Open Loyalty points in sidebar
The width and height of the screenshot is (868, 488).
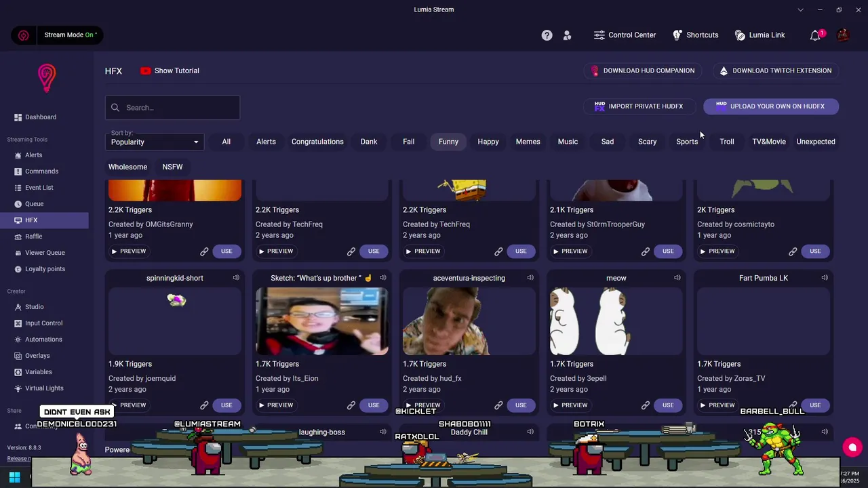click(44, 269)
